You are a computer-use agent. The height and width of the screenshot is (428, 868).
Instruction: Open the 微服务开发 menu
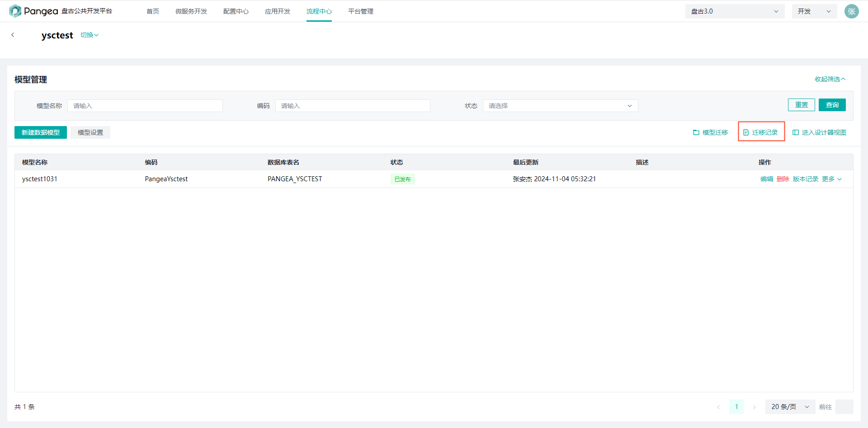pos(191,11)
